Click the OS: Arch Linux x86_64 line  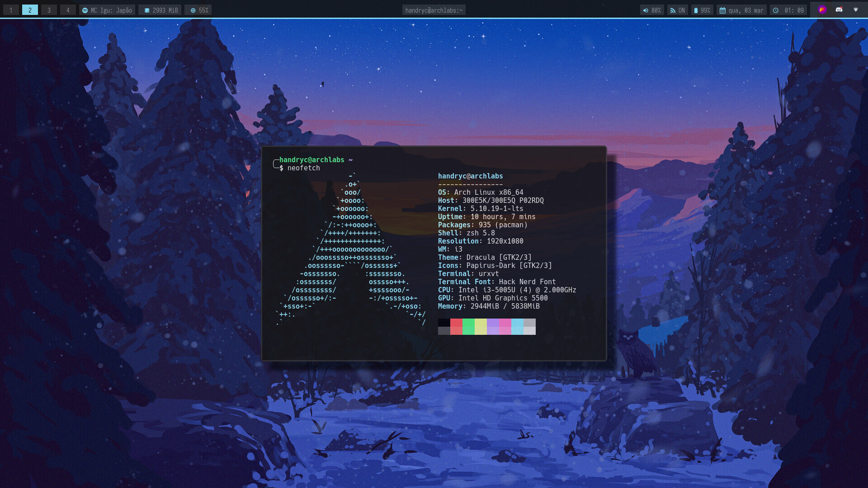coord(481,192)
